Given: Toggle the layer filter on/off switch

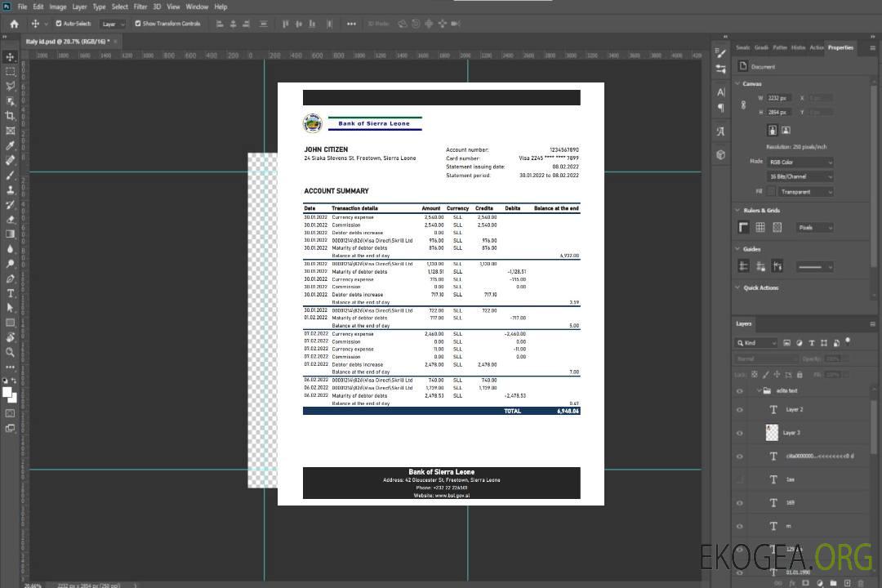Looking at the screenshot, I should [848, 341].
